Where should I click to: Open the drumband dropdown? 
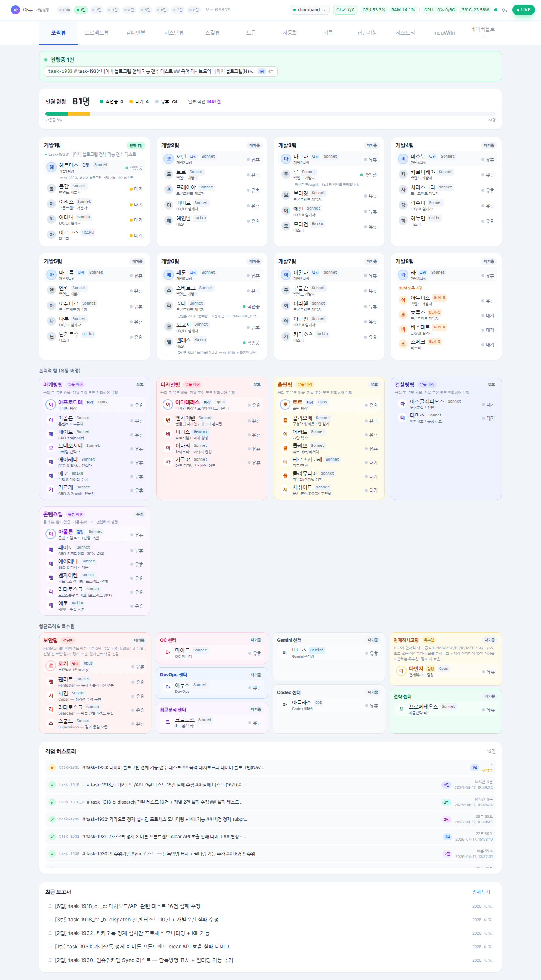tap(310, 10)
